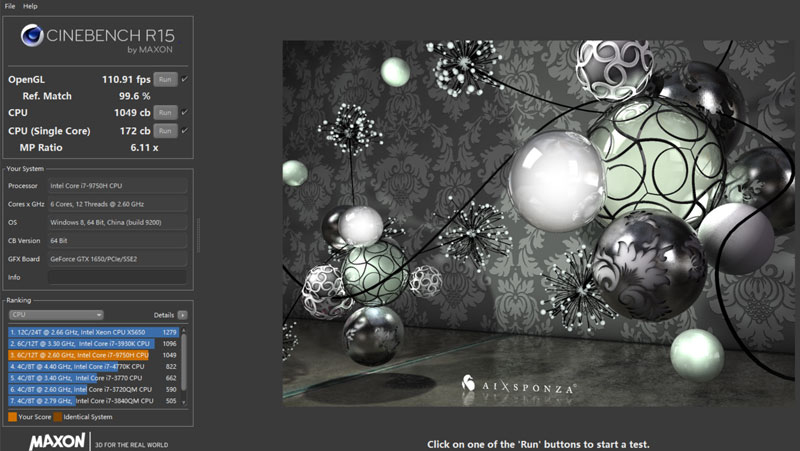Screen dimensions: 800x451
Task: Select ranking entry Intel Xeon CPU X5650
Action: click(93, 332)
